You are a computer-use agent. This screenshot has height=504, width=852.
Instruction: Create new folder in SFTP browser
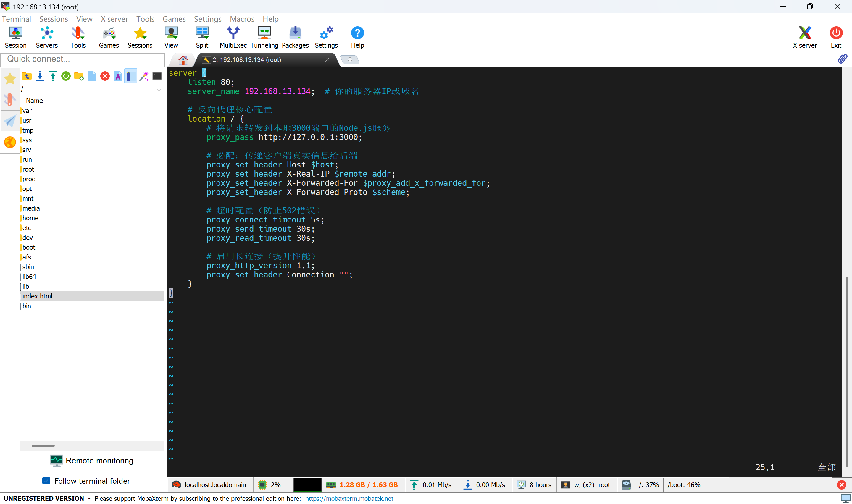pyautogui.click(x=79, y=76)
